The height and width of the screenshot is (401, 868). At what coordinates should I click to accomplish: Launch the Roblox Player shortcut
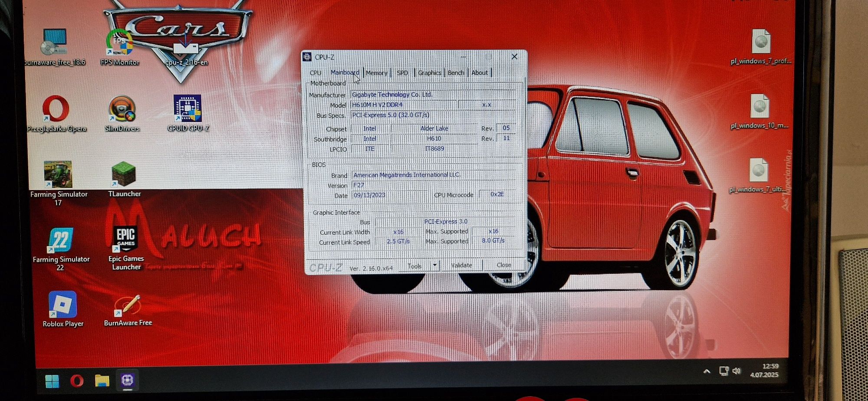click(x=63, y=309)
